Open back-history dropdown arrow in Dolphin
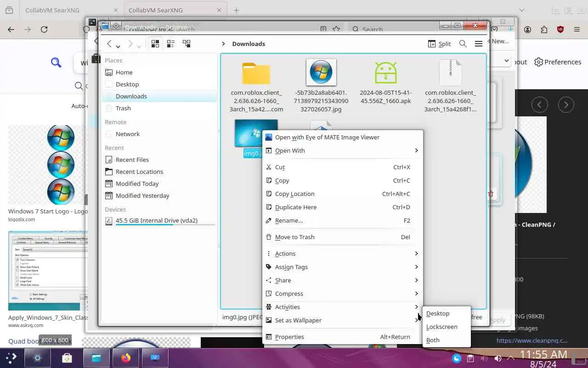Screen dimensions: 588x368 pos(118,46)
